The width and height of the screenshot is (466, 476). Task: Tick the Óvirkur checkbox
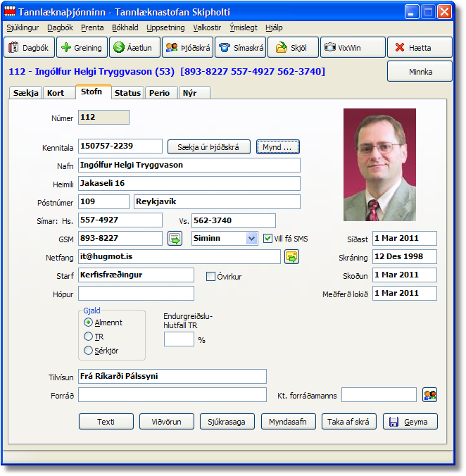tap(210, 277)
